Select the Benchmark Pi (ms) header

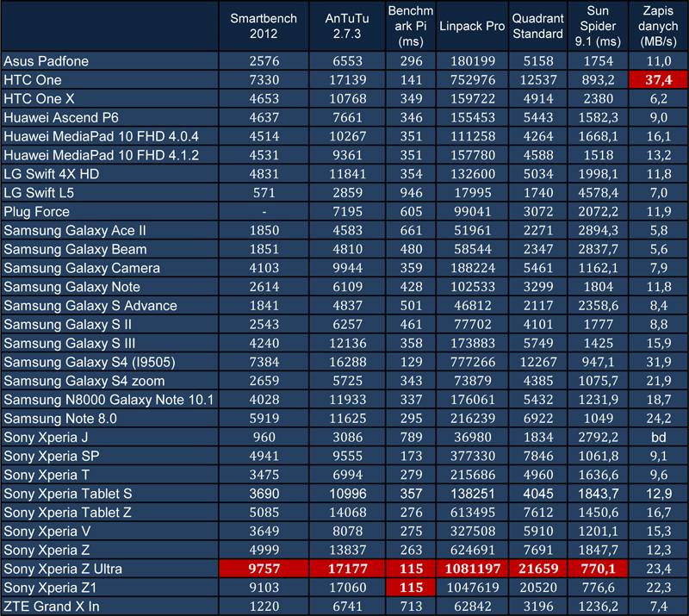tap(411, 26)
